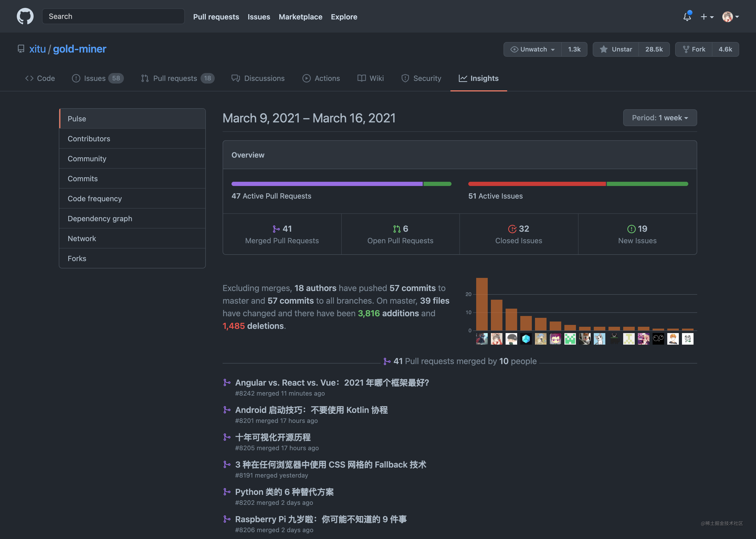Select Code frequency in the sidebar
The image size is (756, 539).
click(x=132, y=199)
